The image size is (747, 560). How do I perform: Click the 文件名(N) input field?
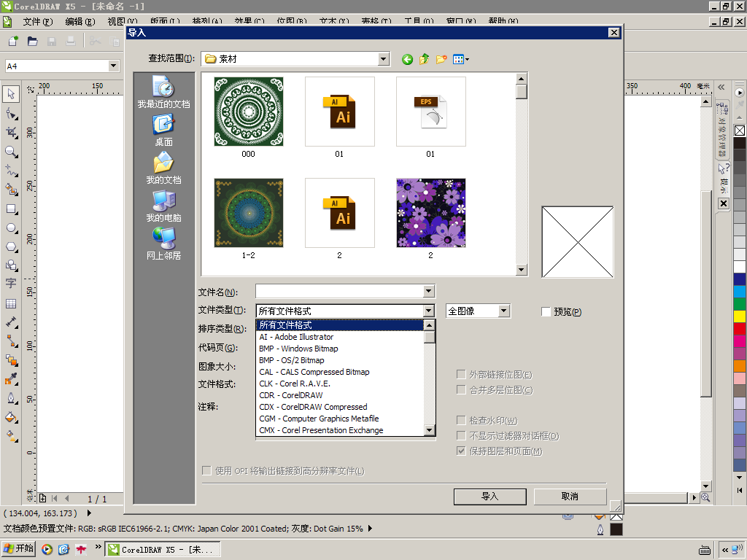pyautogui.click(x=339, y=291)
